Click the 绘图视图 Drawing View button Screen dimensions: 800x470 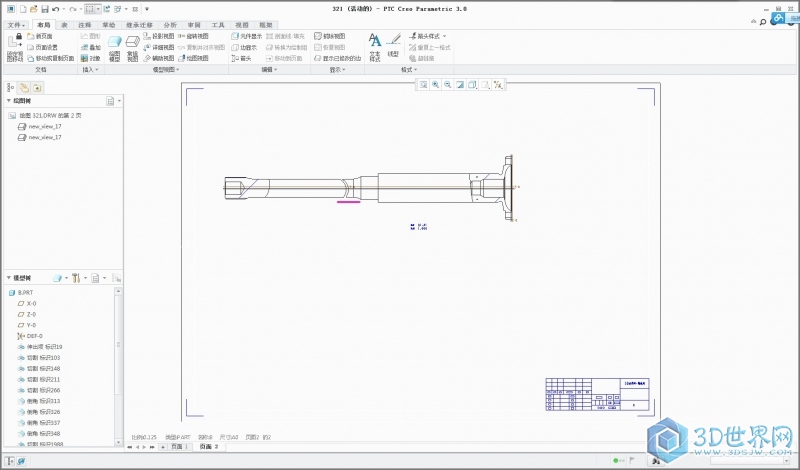193,58
